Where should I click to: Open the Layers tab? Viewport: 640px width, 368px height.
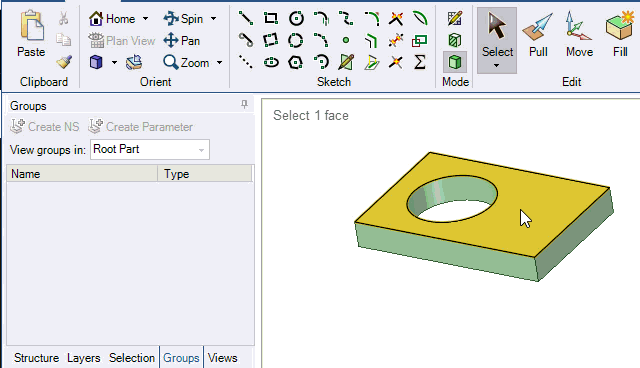click(84, 358)
